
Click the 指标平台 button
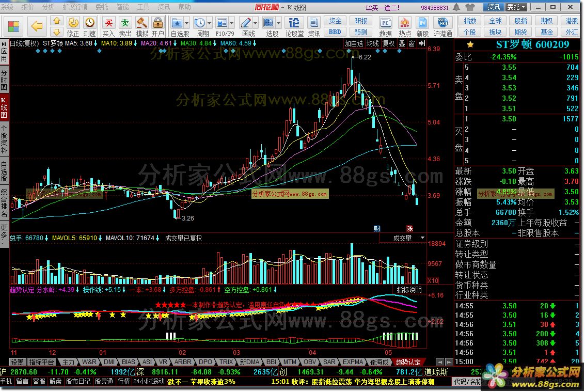(41, 362)
